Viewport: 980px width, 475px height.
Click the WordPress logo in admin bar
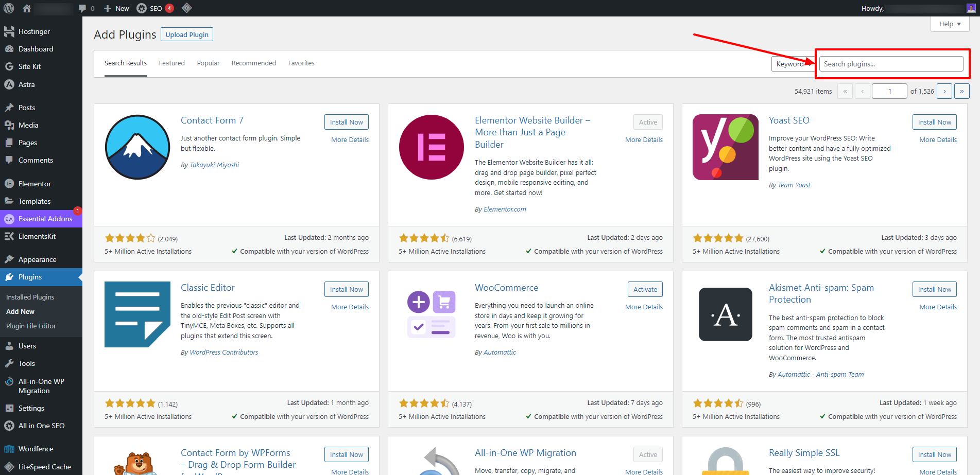(9, 8)
